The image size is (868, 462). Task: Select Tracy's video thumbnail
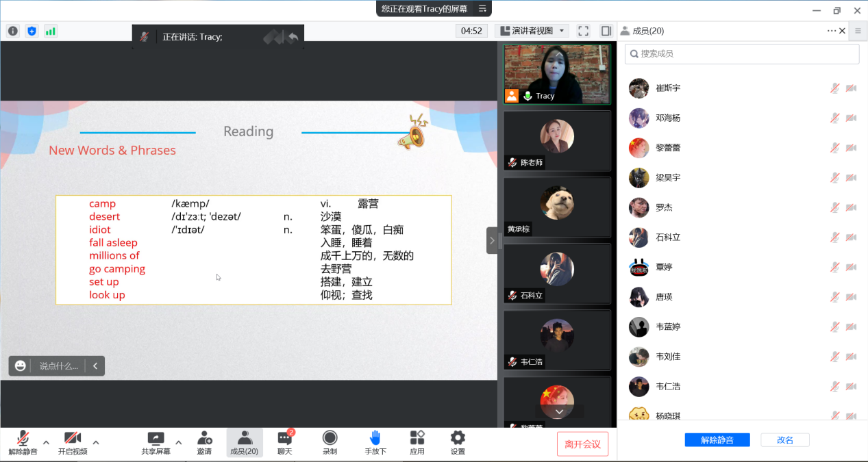[556, 74]
